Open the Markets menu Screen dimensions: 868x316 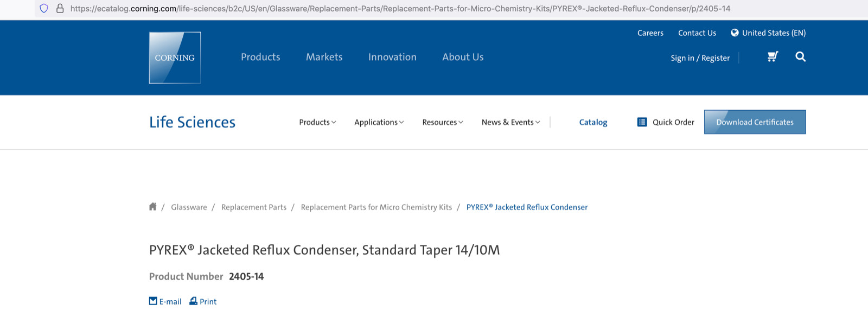pyautogui.click(x=324, y=57)
